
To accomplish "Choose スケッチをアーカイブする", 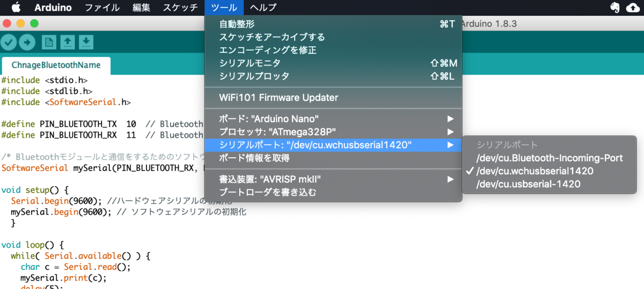I will click(x=333, y=37).
